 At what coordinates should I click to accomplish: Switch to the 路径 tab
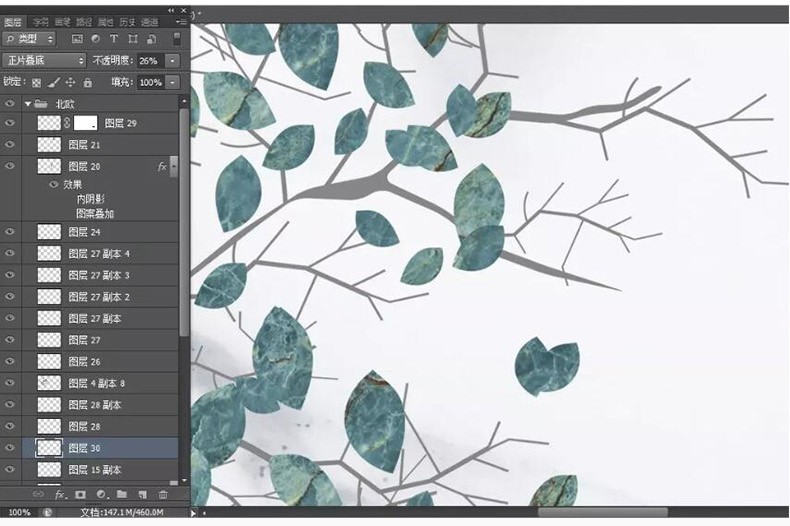[84, 21]
